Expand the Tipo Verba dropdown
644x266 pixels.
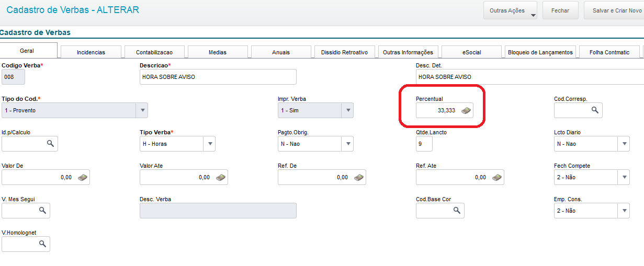(x=209, y=144)
